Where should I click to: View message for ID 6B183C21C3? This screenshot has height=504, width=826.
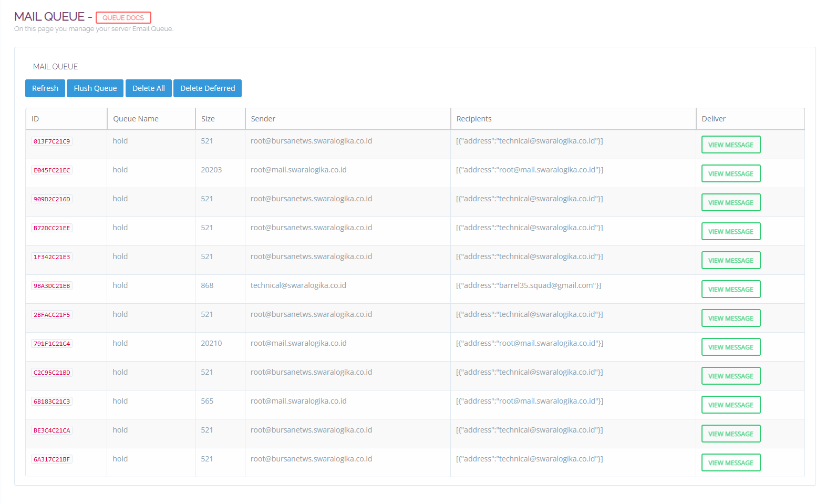pos(731,405)
